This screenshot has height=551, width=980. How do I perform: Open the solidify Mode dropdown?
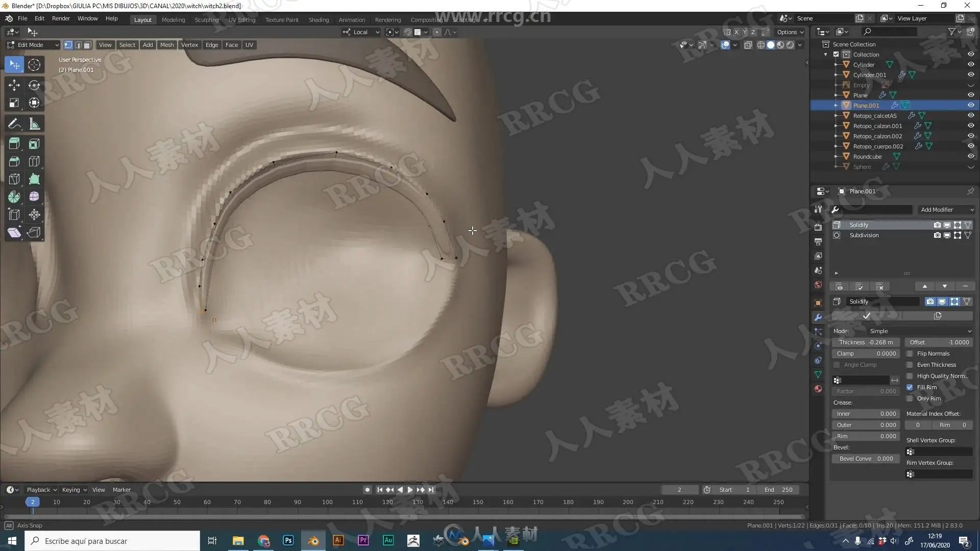tap(919, 331)
